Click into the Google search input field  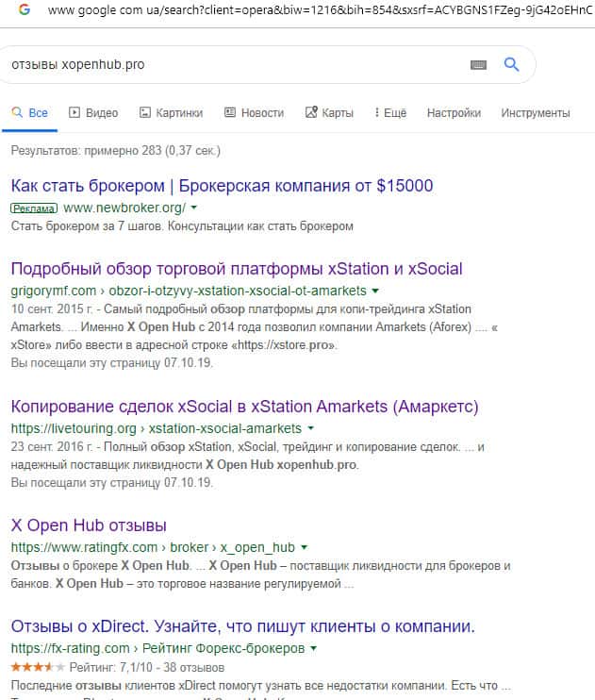point(236,65)
